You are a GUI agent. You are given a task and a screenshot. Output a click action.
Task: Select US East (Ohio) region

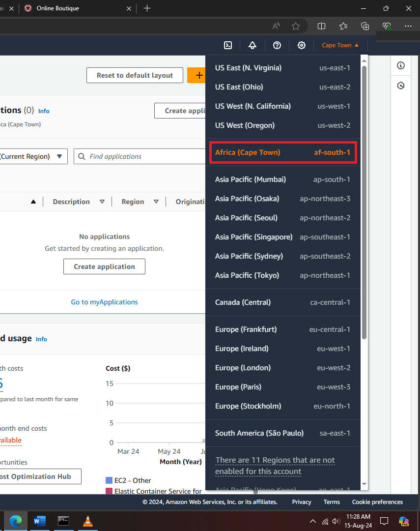(282, 87)
